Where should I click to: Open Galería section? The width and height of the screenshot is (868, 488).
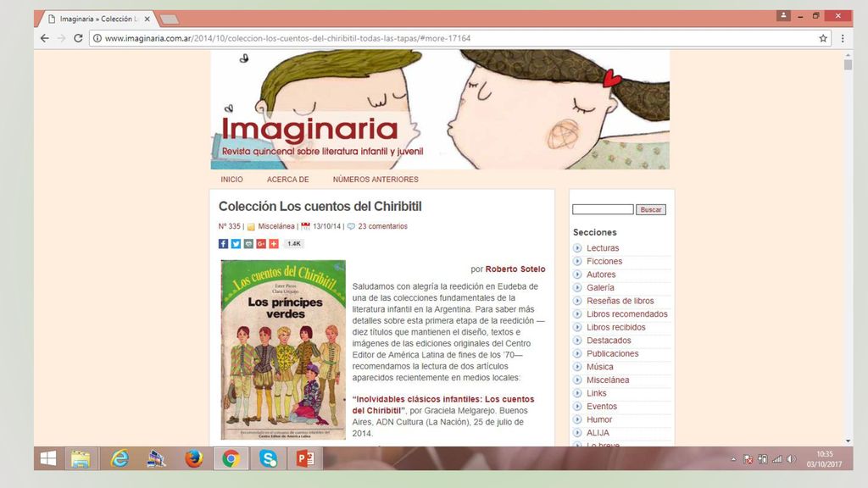click(x=601, y=288)
